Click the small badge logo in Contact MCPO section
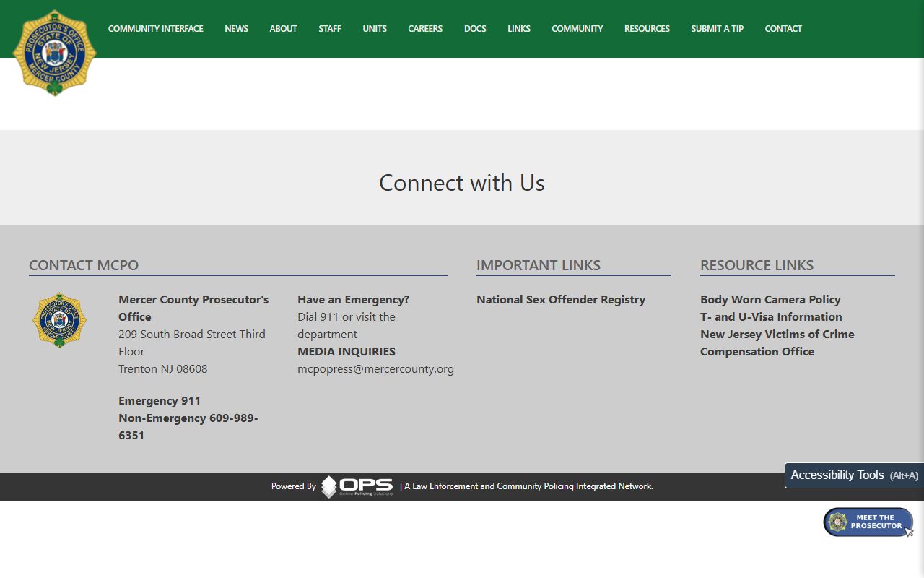This screenshot has height=578, width=924. [59, 319]
